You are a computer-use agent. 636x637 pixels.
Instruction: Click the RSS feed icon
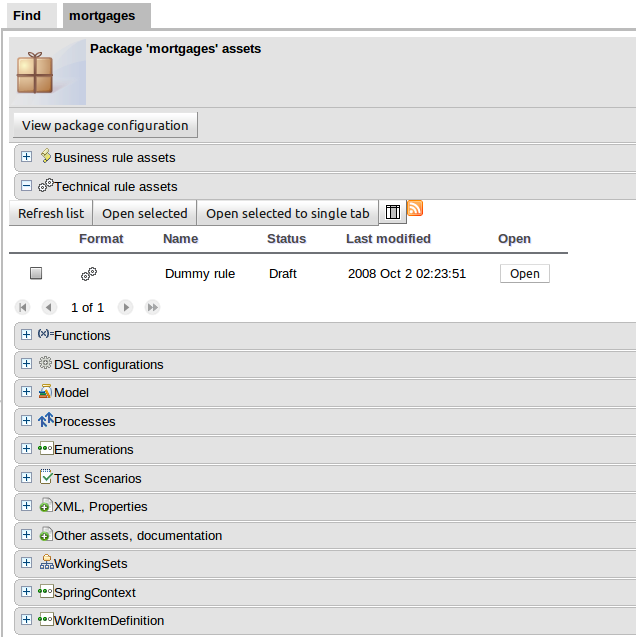click(x=415, y=208)
